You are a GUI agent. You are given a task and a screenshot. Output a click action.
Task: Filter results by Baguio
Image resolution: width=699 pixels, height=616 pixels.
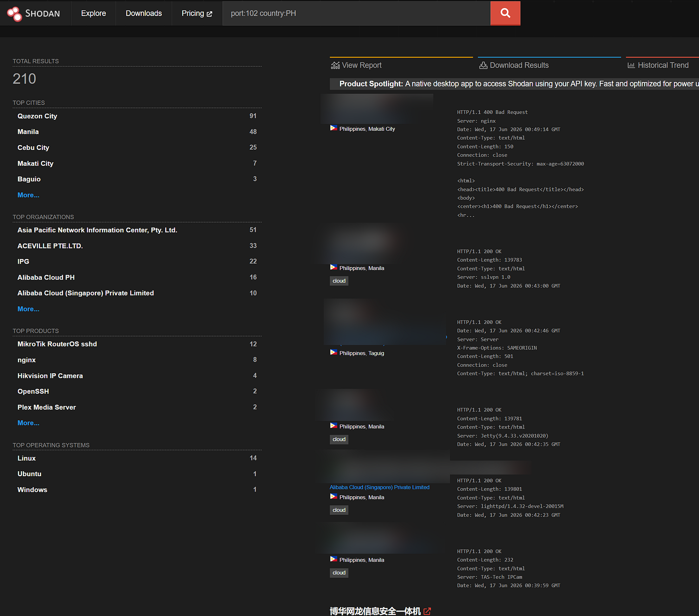[29, 179]
